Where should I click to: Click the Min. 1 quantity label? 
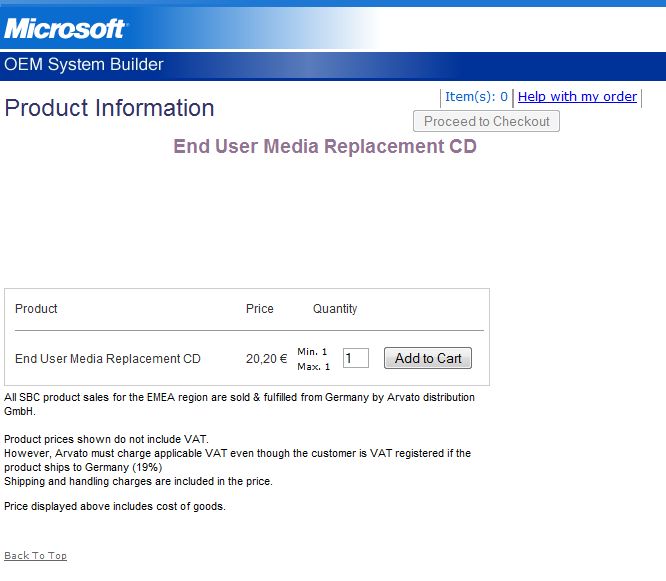312,351
